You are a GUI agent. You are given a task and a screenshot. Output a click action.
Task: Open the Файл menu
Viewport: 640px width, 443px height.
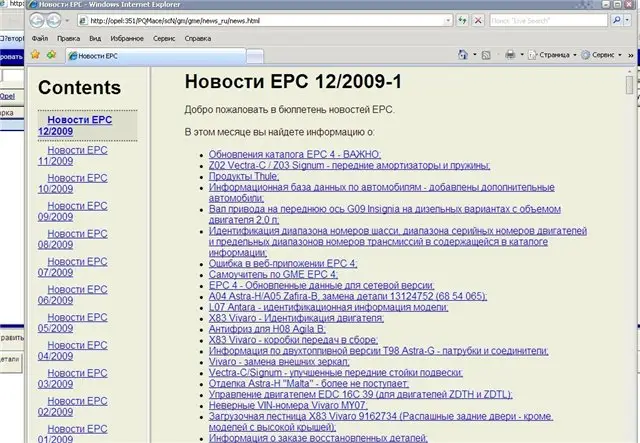pos(40,38)
